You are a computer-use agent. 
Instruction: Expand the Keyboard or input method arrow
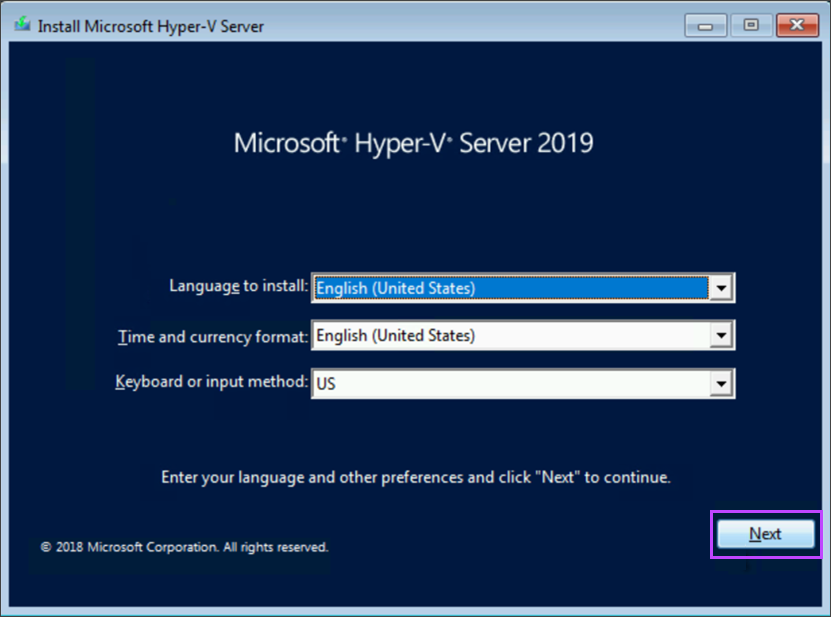coord(721,383)
